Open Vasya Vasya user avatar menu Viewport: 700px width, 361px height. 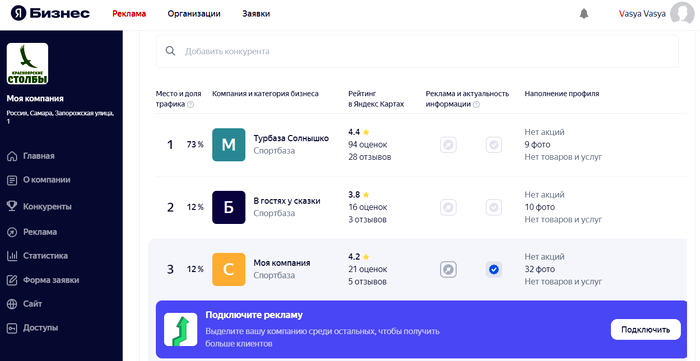(682, 14)
